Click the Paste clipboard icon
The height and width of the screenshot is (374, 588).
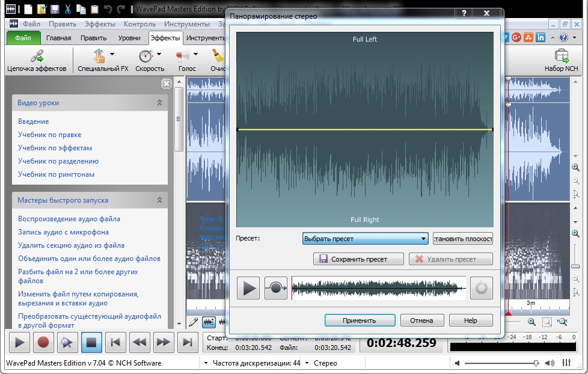click(94, 9)
